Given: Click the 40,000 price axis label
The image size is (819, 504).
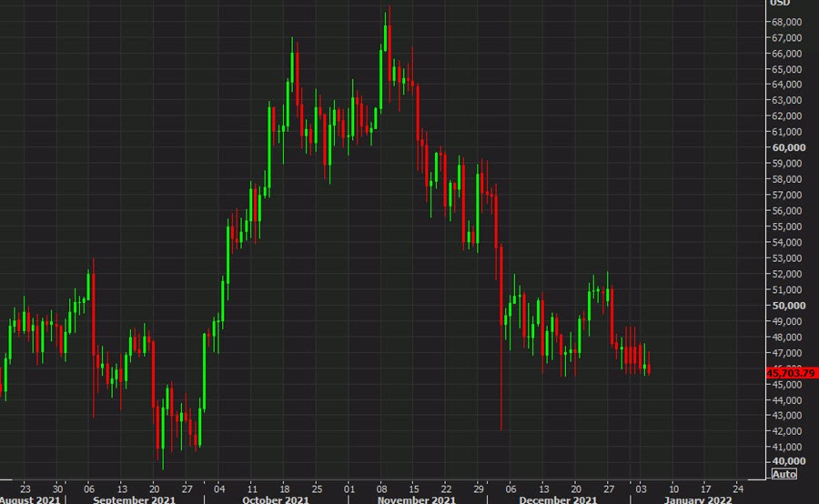Looking at the screenshot, I should 787,462.
